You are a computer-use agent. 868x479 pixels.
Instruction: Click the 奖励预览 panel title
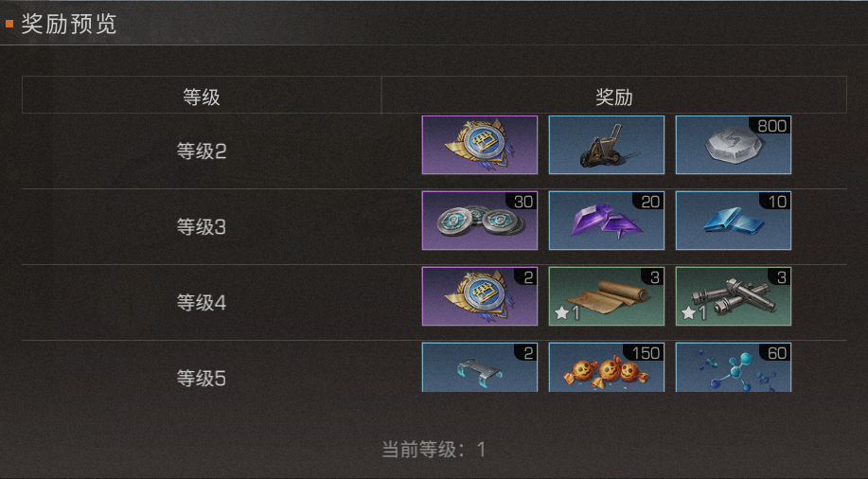tap(69, 25)
